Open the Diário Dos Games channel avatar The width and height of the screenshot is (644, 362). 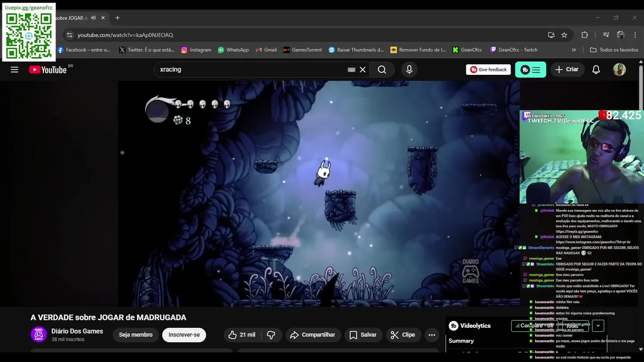click(x=39, y=334)
